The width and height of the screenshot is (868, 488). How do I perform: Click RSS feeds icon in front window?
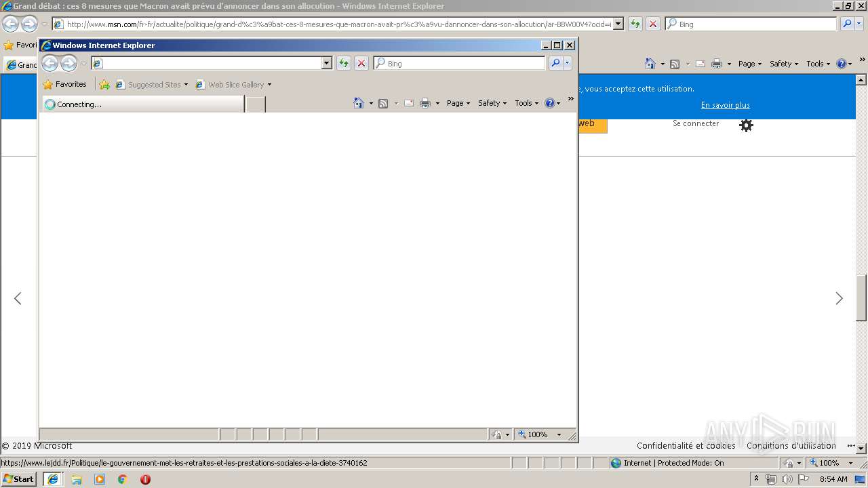[383, 103]
